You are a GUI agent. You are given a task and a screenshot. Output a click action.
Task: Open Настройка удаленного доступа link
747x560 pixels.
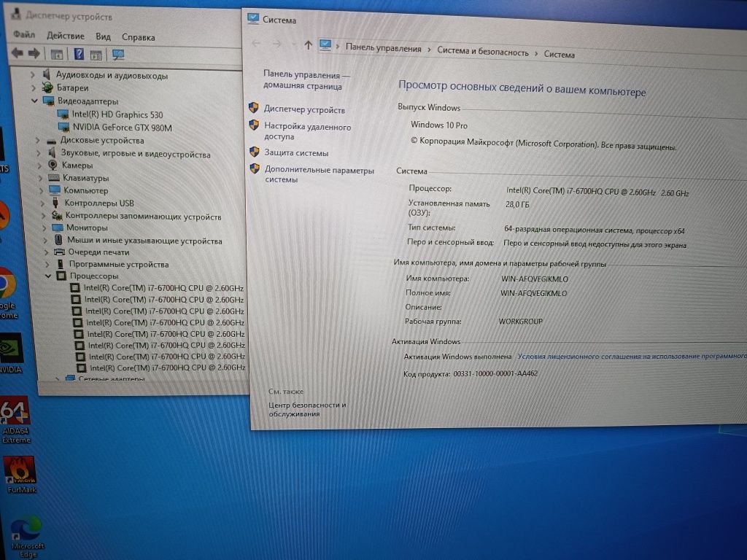click(x=308, y=132)
